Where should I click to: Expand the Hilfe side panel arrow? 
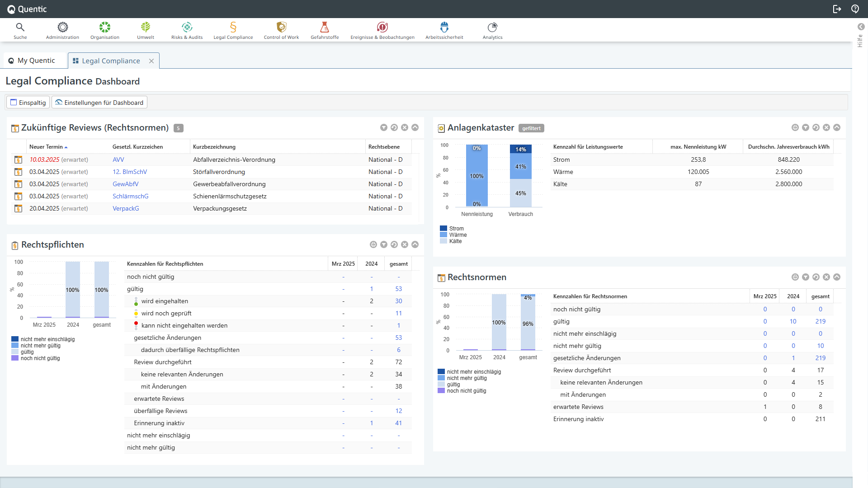coord(861,27)
